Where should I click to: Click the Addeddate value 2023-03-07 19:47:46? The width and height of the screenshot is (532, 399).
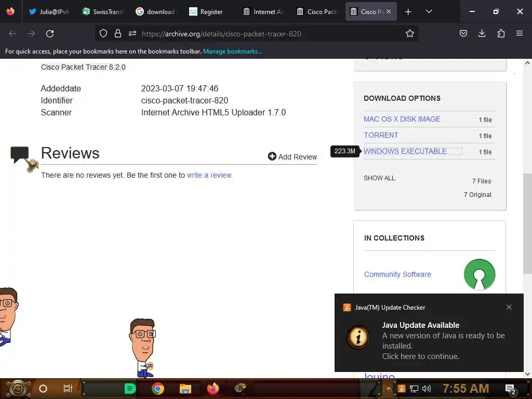coord(179,88)
